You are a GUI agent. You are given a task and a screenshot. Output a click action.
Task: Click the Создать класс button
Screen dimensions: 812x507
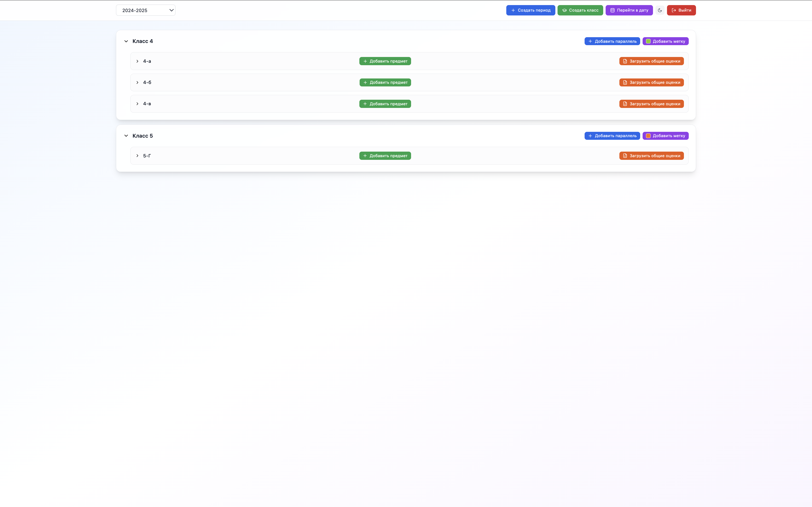point(580,10)
